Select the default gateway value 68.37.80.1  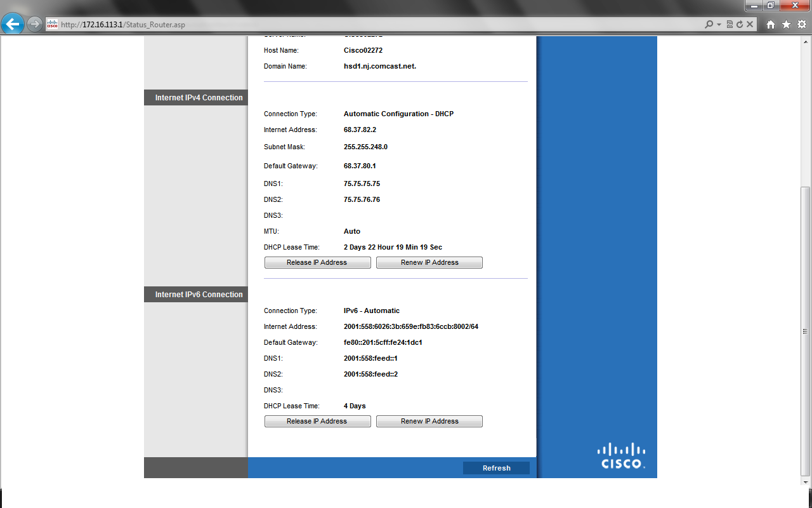coord(360,166)
